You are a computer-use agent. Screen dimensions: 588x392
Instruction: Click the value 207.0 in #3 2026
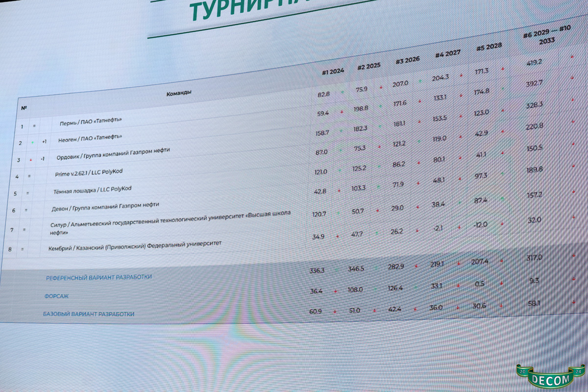(x=400, y=84)
